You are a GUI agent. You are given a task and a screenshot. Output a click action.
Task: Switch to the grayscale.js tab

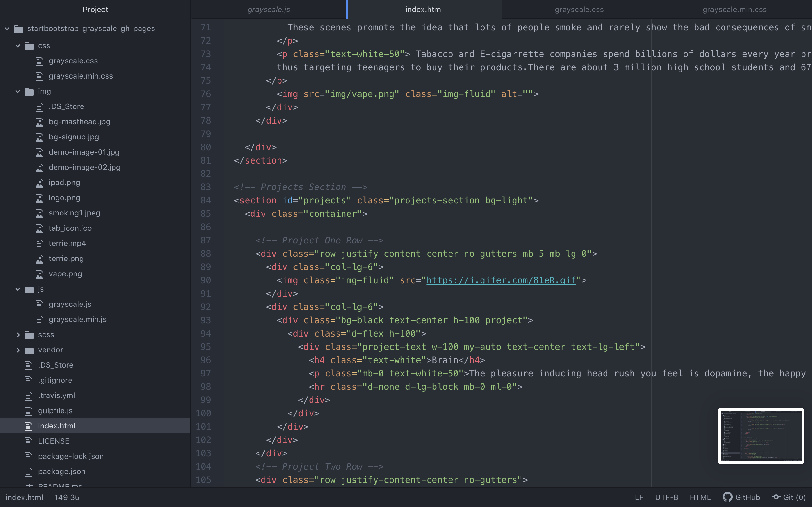coord(268,9)
